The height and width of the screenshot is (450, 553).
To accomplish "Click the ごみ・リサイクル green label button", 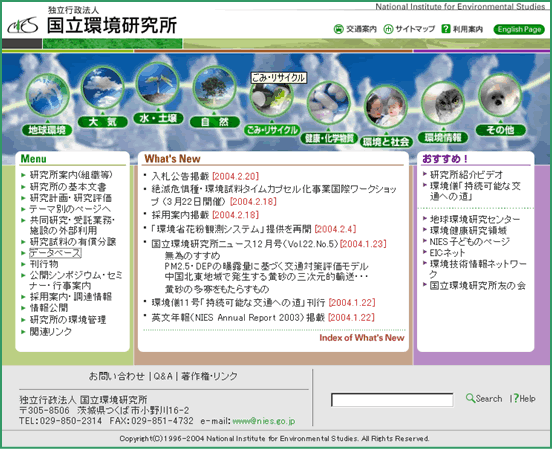I will pos(272,130).
